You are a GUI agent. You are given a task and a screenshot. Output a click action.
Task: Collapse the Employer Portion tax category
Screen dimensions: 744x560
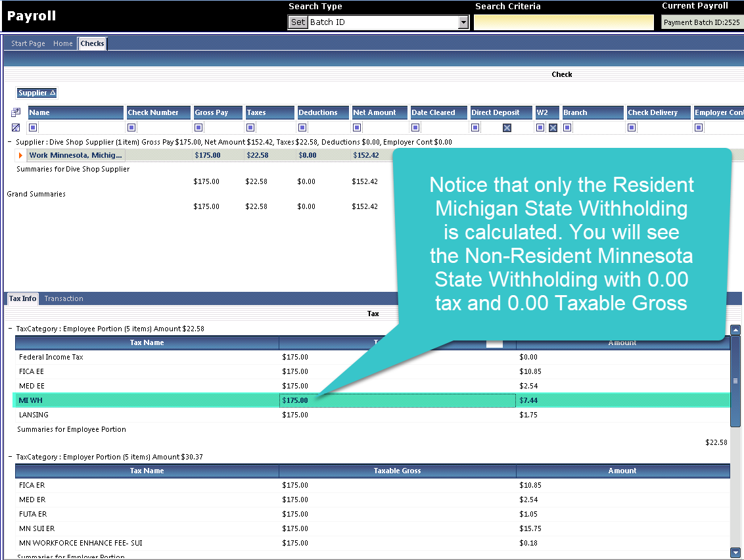(x=10, y=457)
